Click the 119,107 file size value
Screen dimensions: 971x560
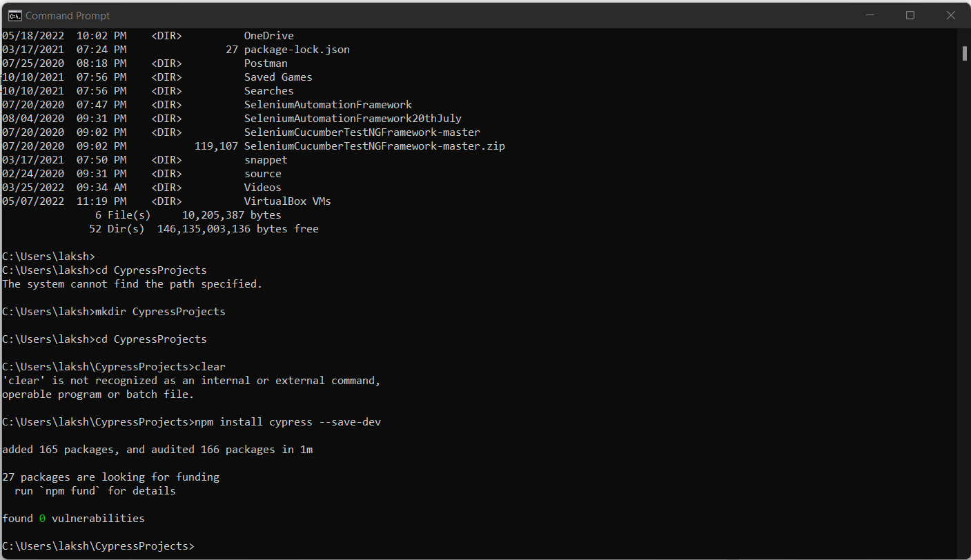coord(216,146)
